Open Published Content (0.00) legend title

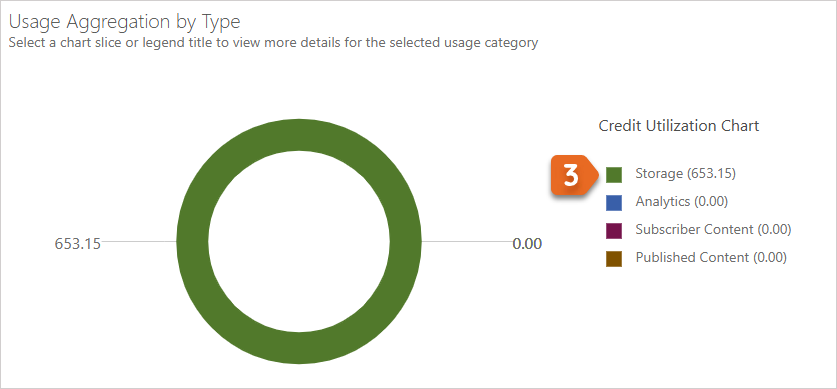click(x=711, y=258)
